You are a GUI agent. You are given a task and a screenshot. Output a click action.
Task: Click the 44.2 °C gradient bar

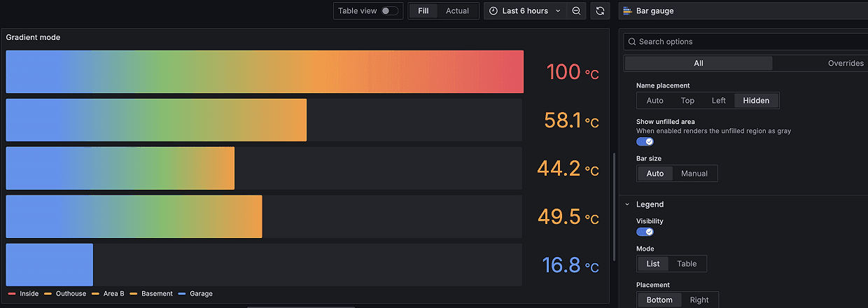click(120, 168)
